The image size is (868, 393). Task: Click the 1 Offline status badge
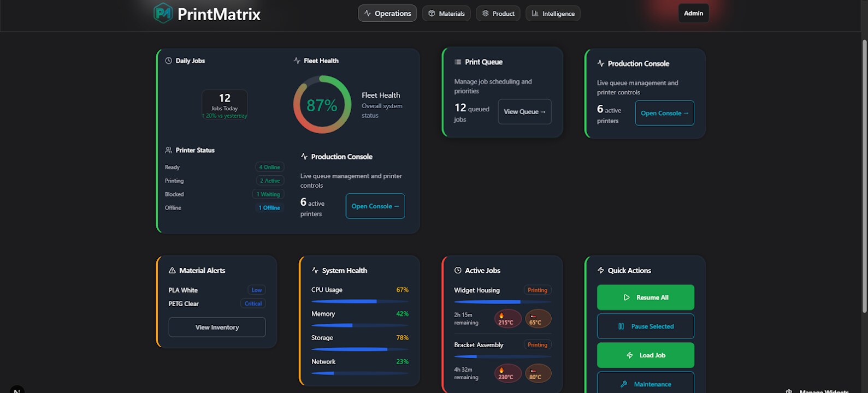pos(269,208)
